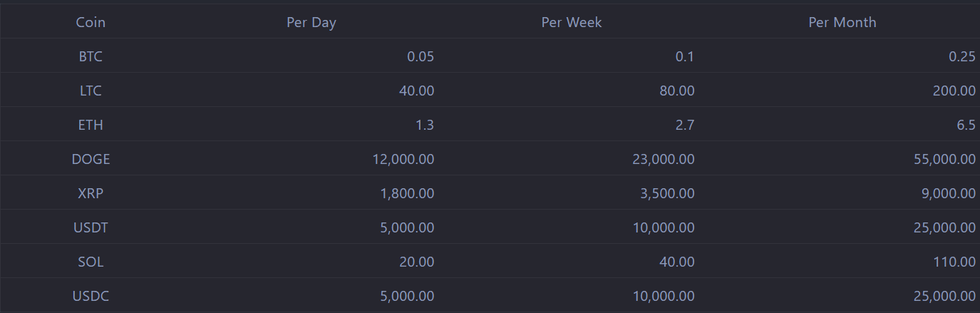980x313 pixels.
Task: Select the LTC coin cell
Action: (x=91, y=91)
